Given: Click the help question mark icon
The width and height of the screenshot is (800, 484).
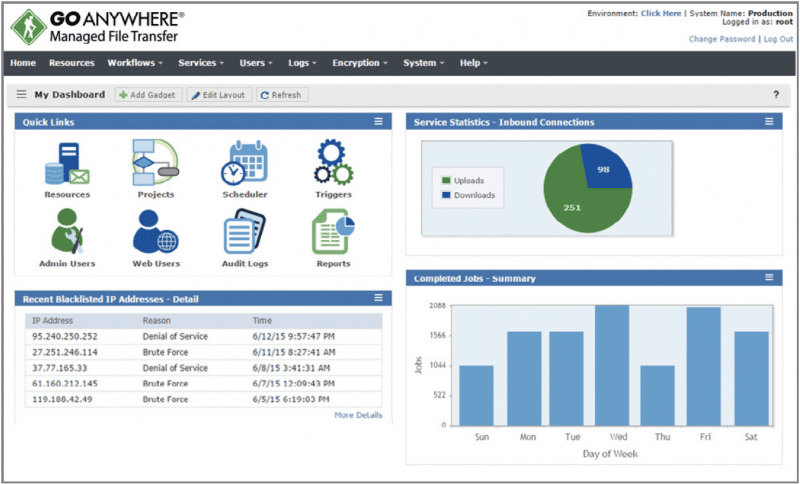Looking at the screenshot, I should (775, 95).
